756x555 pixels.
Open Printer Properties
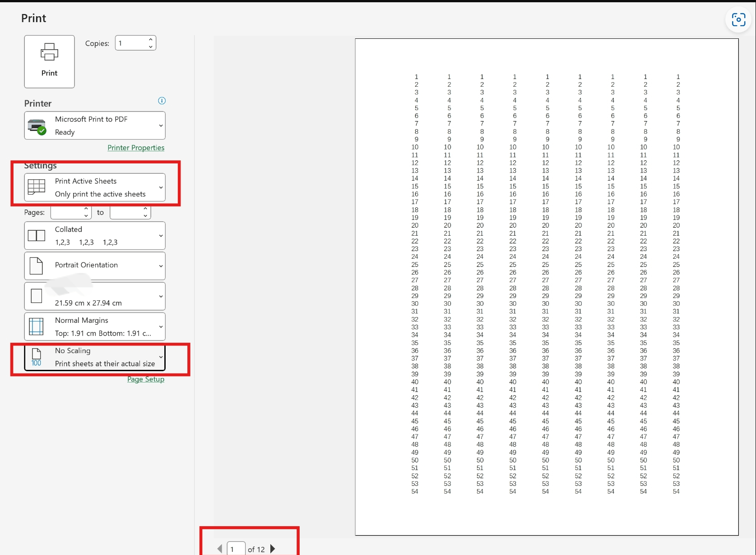click(x=136, y=148)
